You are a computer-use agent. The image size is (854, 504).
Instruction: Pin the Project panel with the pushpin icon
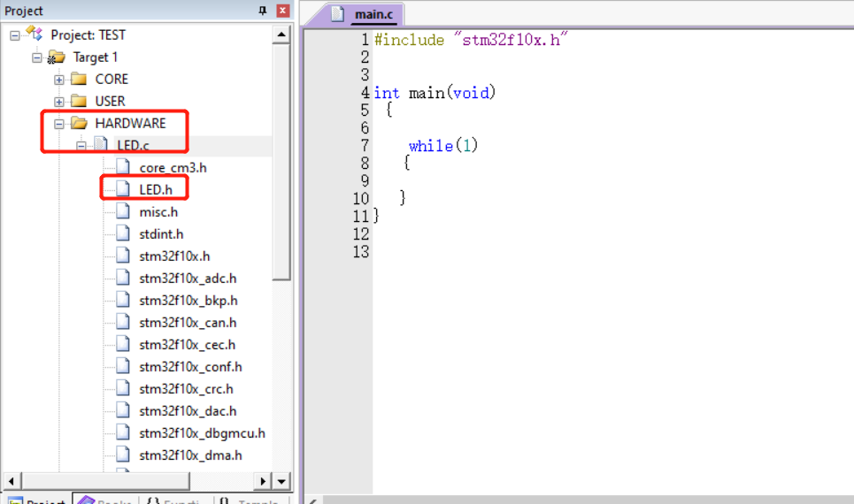(x=263, y=11)
